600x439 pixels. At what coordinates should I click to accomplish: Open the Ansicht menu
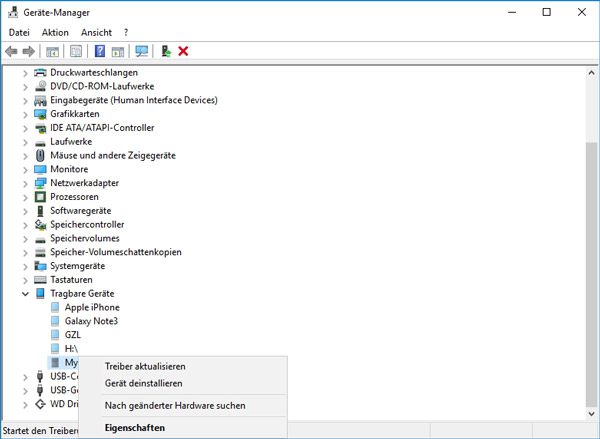click(x=96, y=33)
